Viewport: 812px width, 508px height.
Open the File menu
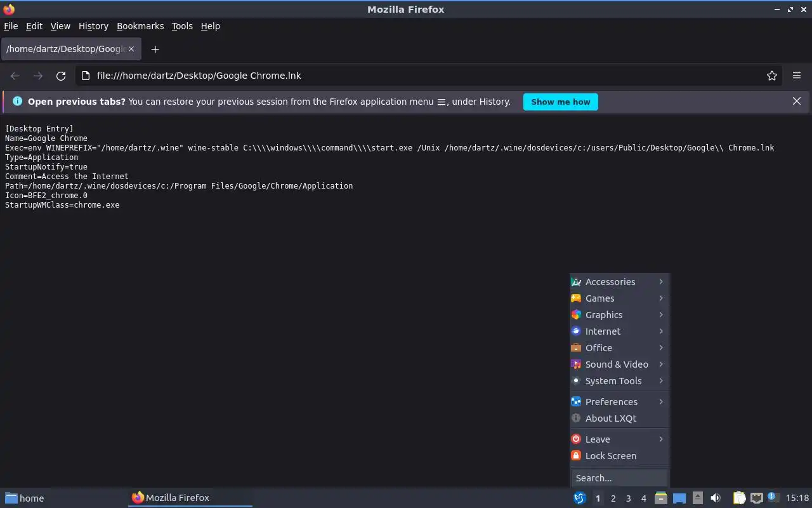[11, 26]
